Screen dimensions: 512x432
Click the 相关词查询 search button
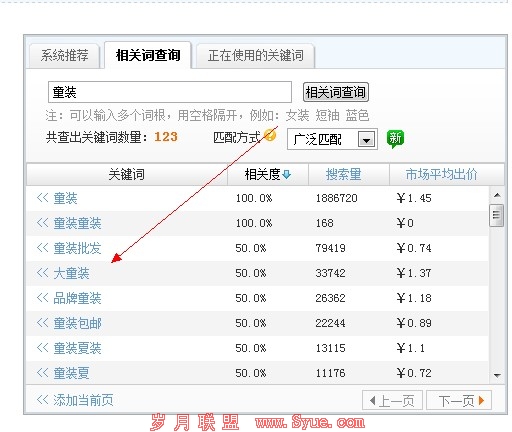tap(336, 92)
